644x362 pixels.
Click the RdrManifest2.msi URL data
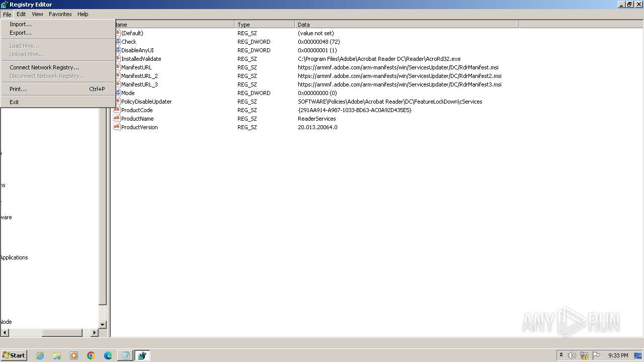tap(399, 76)
